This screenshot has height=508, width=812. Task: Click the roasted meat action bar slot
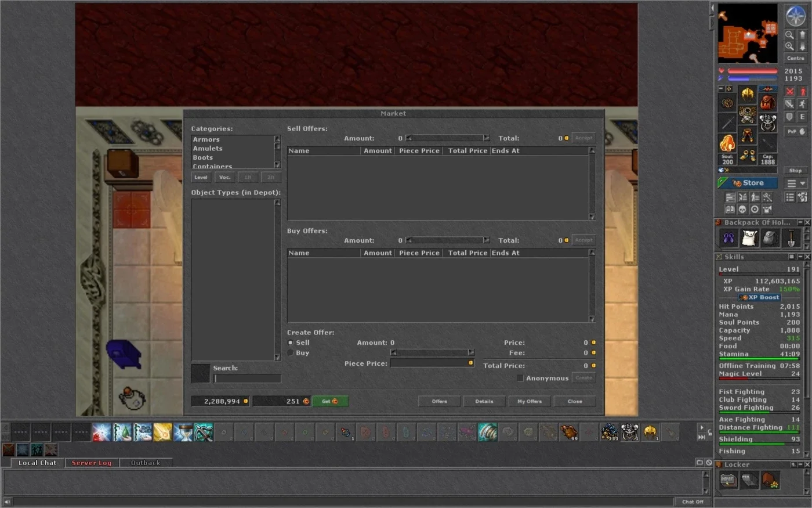coord(568,432)
